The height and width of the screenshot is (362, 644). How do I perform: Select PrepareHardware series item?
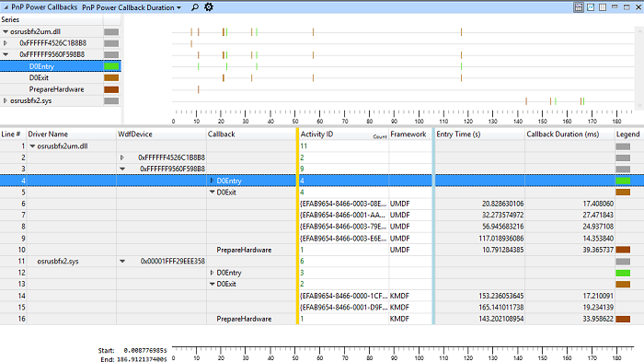[x=56, y=89]
